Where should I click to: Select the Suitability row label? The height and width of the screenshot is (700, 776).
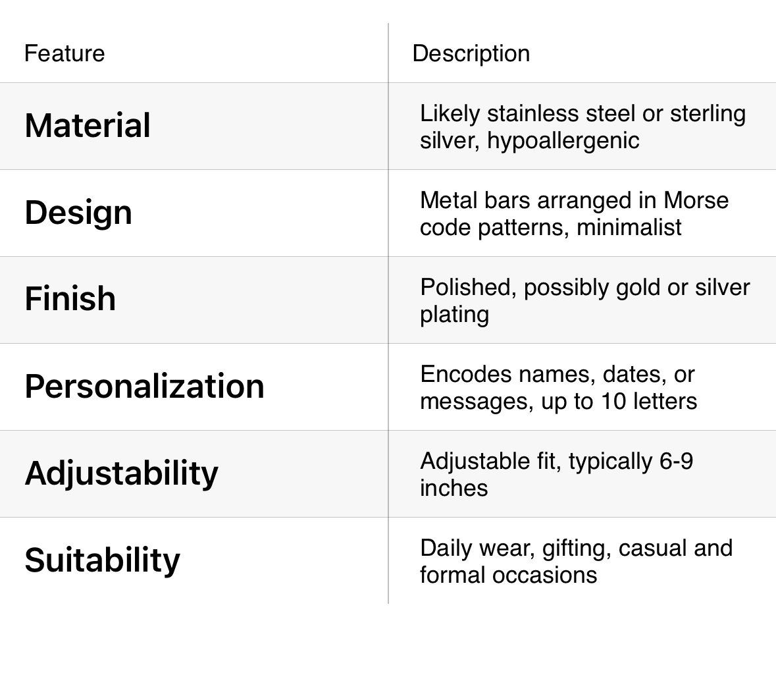pos(102,560)
